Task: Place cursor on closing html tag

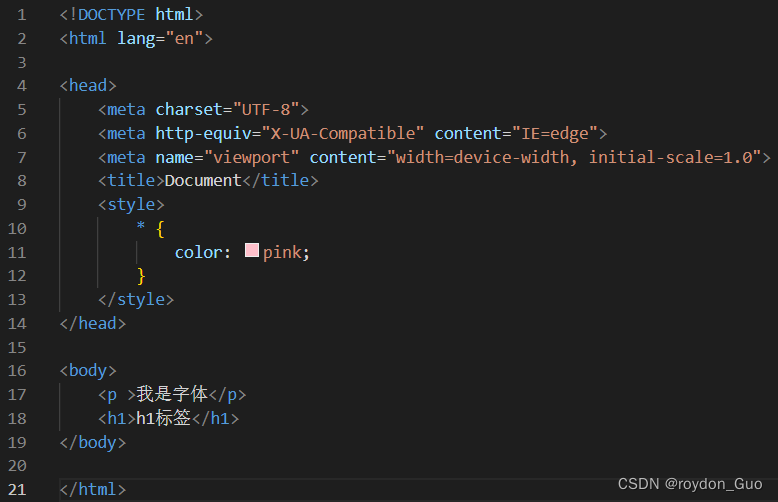Action: (x=93, y=490)
